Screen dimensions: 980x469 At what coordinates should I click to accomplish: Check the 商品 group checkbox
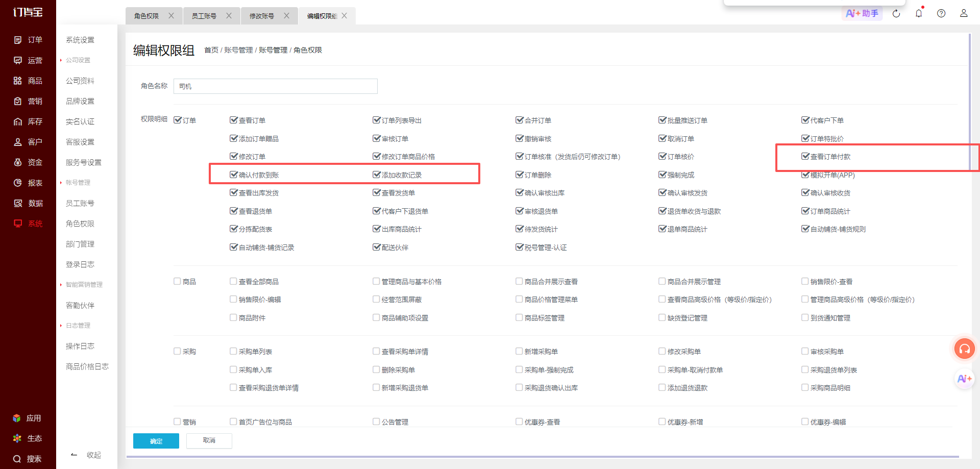point(177,281)
